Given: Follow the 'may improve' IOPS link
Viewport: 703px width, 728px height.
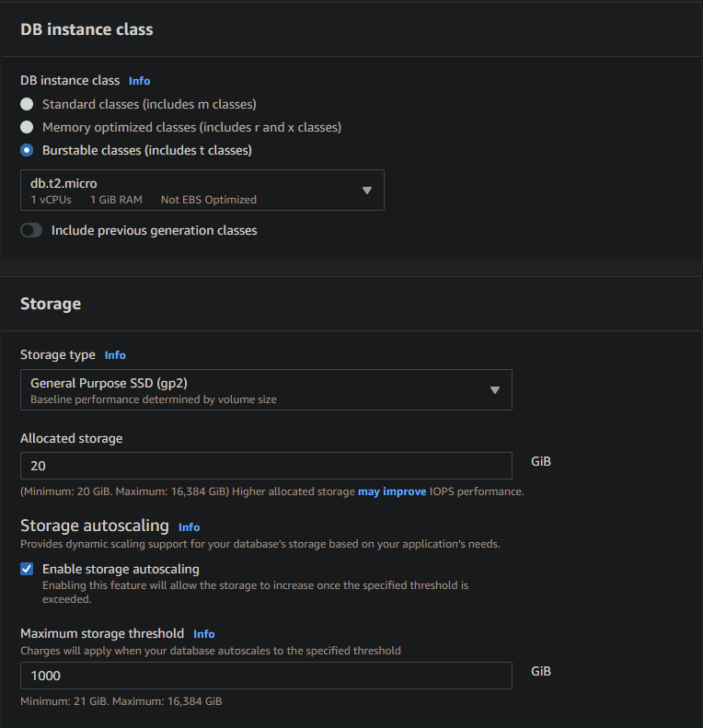Looking at the screenshot, I should coord(392,491).
